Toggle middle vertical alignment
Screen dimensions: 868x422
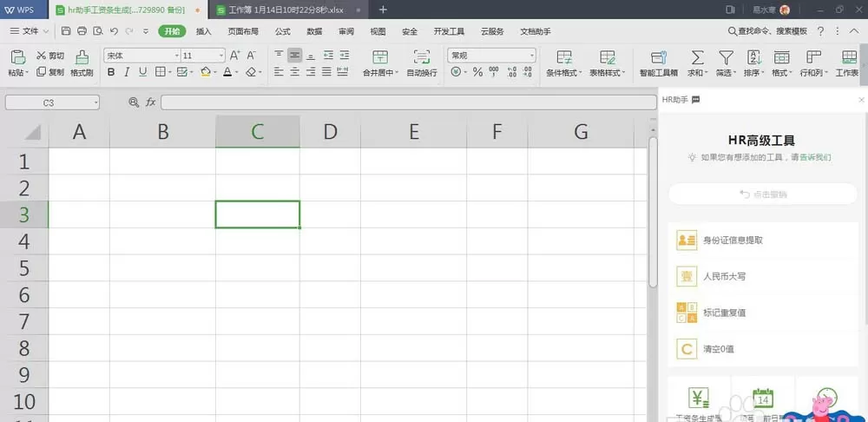(295, 56)
